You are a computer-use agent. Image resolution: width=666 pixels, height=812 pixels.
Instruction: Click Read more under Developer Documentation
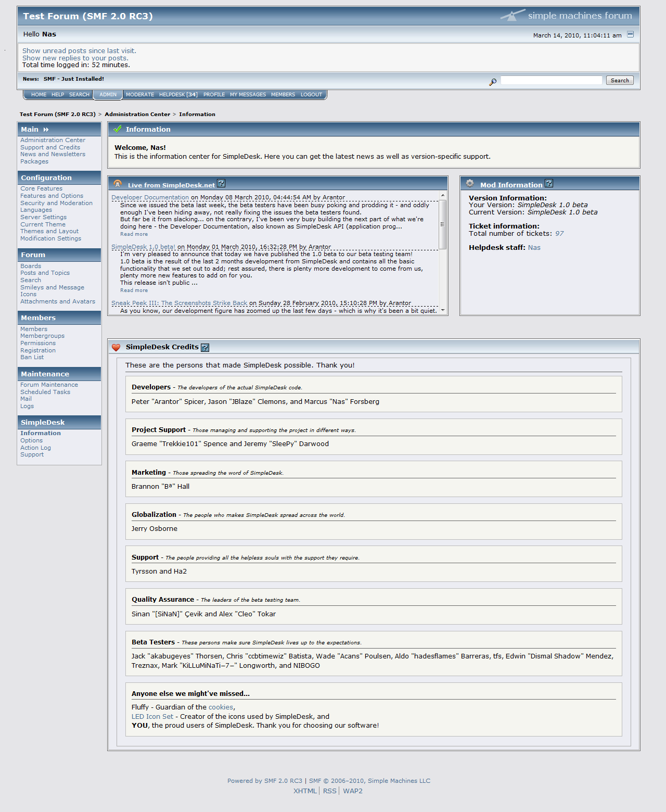pyautogui.click(x=134, y=234)
